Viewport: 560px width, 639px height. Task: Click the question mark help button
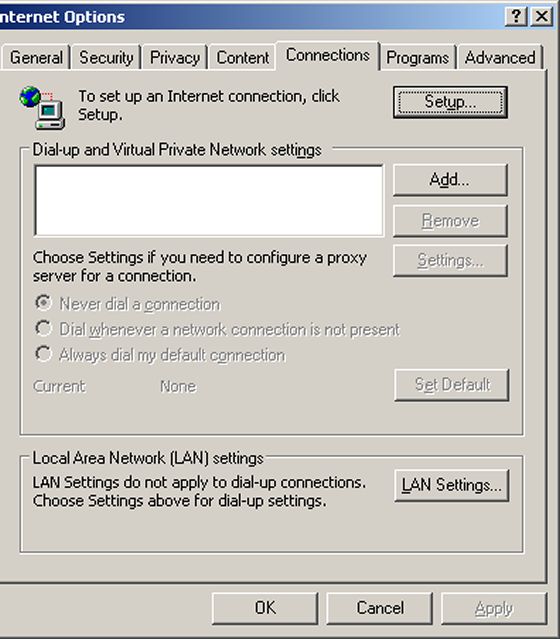pos(516,16)
